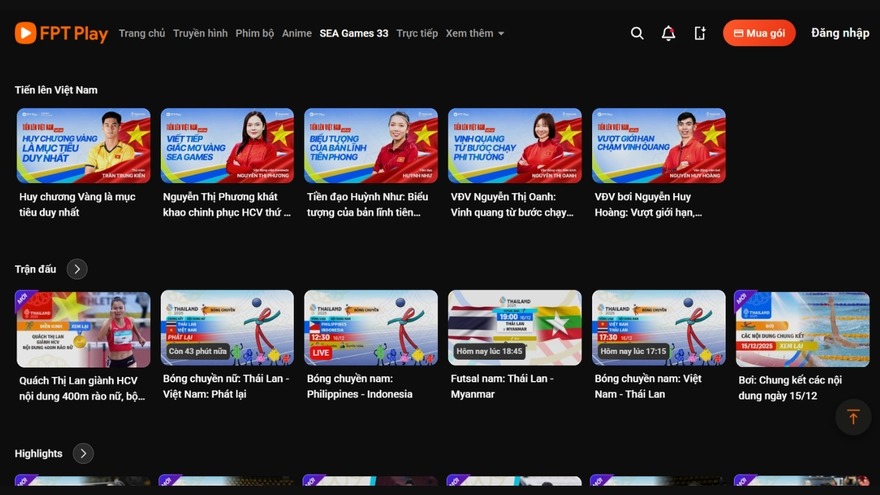
Task: Go to the Trang chủ tab
Action: pos(142,33)
